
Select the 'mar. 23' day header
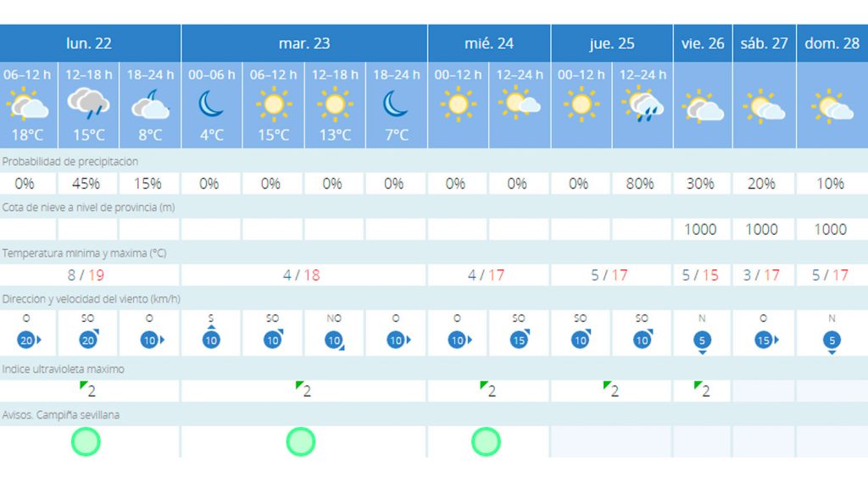(304, 43)
